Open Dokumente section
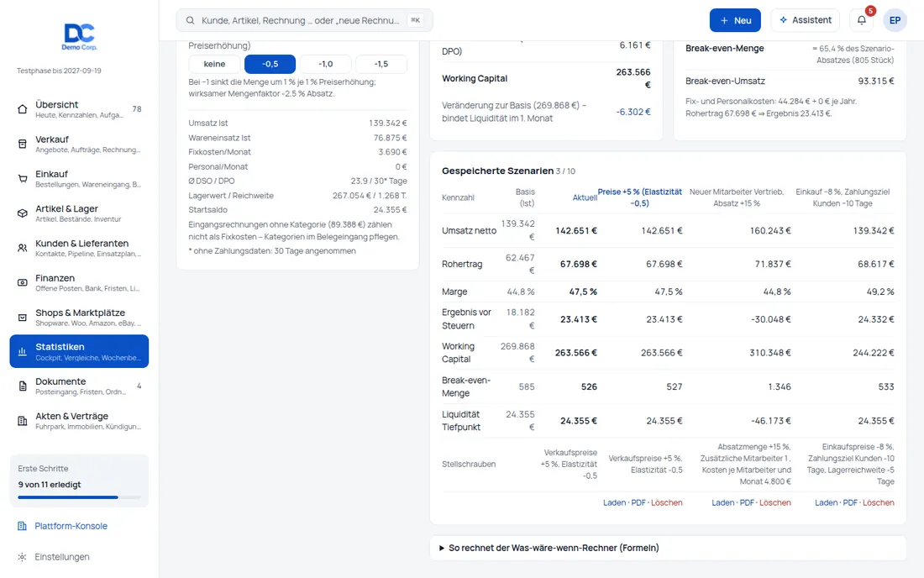 (79, 386)
